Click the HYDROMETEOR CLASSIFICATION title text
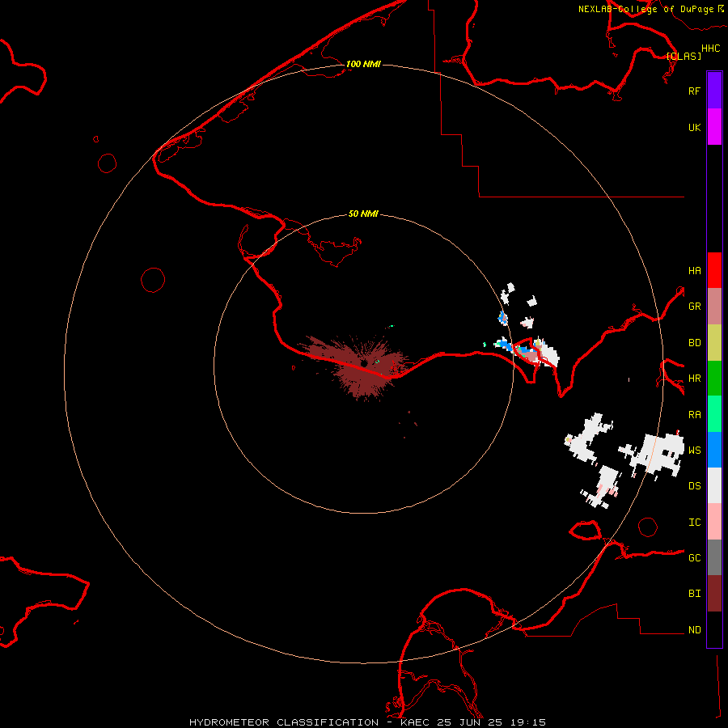The width and height of the screenshot is (728, 728). point(284,722)
